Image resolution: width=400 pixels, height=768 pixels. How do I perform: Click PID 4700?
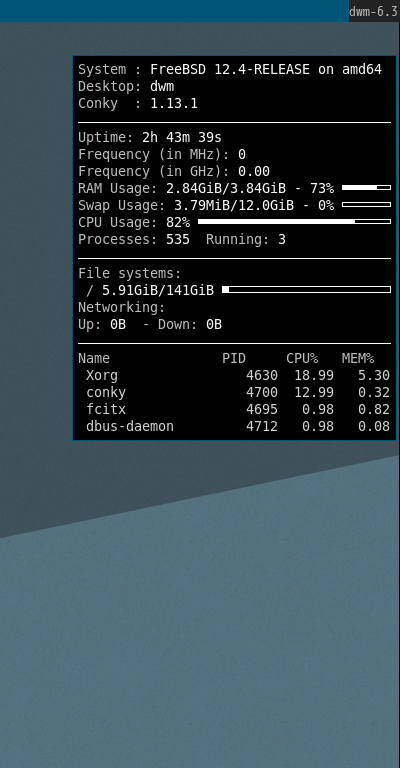coord(262,393)
